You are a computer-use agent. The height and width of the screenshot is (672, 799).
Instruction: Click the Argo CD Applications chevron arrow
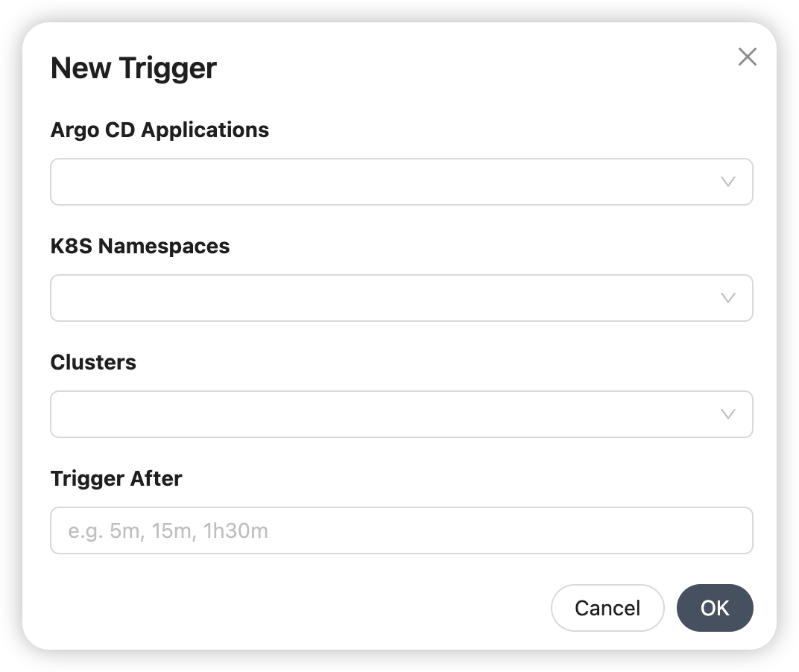coord(728,182)
